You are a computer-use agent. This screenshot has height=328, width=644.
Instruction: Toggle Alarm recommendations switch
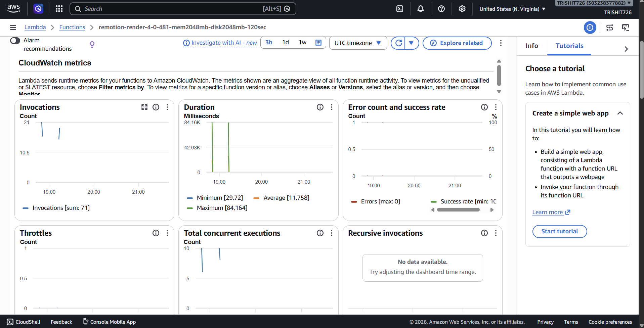(x=15, y=41)
